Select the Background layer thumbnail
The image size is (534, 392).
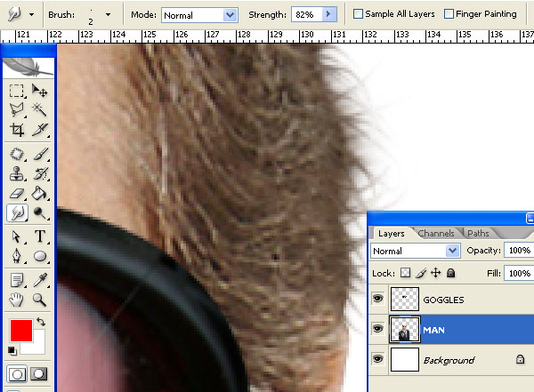(405, 359)
